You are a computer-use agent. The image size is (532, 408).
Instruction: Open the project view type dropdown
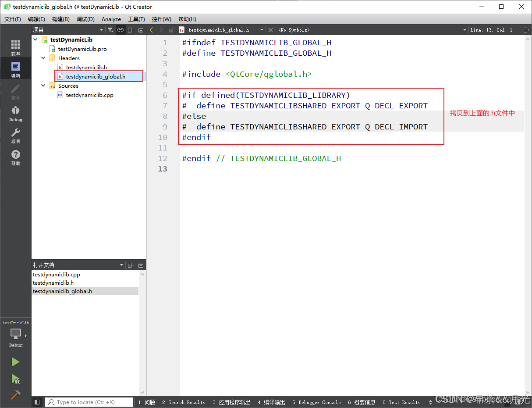point(102,30)
